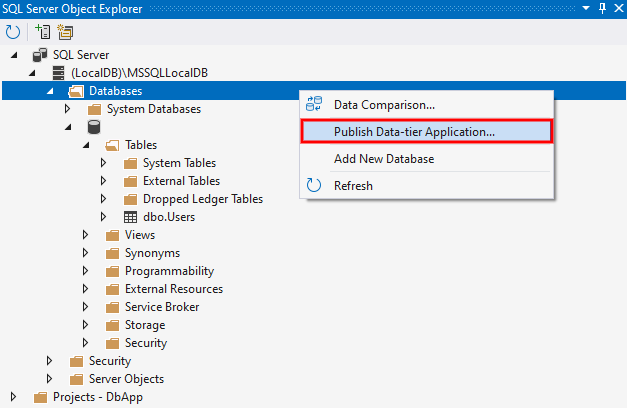Click the Views folder icon
This screenshot has width=627, height=408.
pyautogui.click(x=112, y=235)
